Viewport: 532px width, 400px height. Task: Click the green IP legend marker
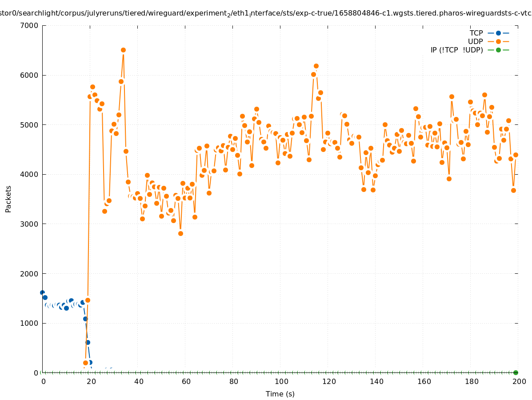[498, 50]
